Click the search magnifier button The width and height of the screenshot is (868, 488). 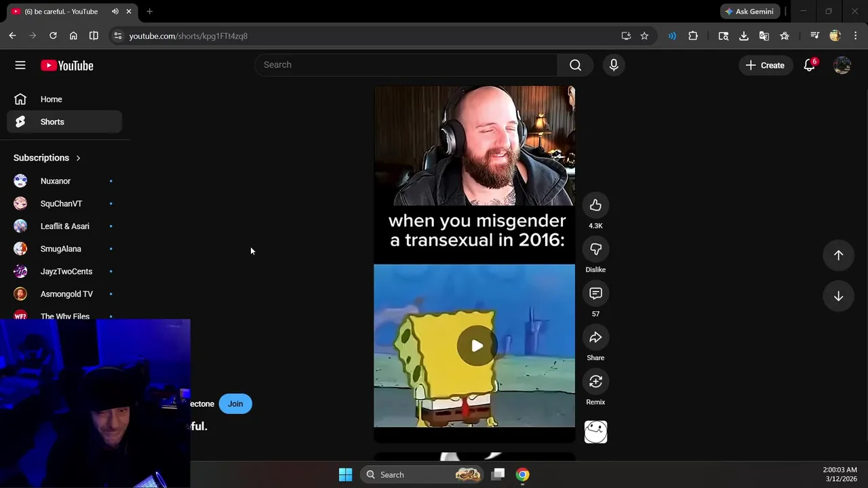click(575, 65)
